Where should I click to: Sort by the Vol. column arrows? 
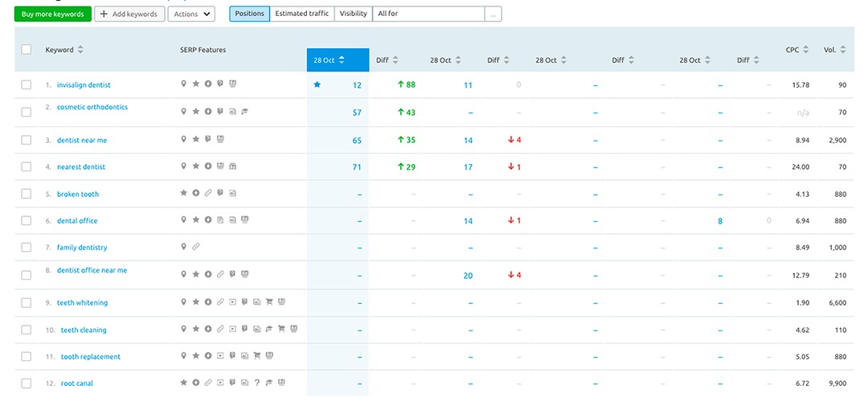[x=842, y=50]
